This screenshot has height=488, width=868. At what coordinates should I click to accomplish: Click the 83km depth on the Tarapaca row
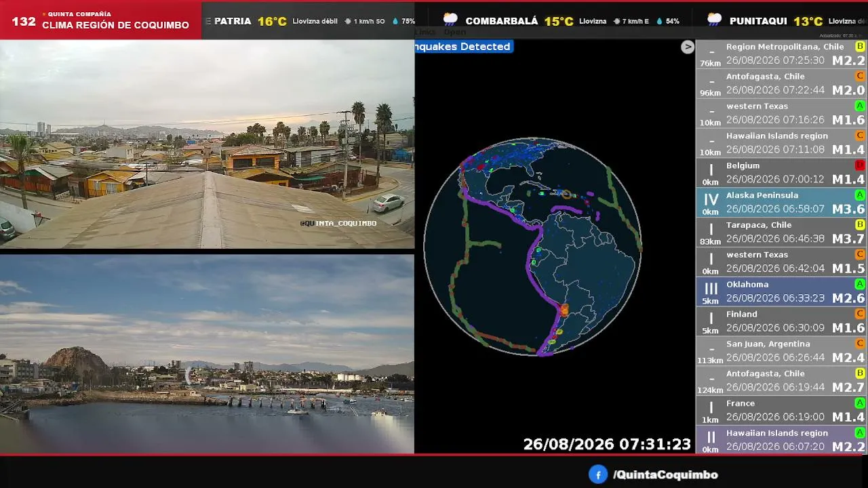(x=711, y=241)
